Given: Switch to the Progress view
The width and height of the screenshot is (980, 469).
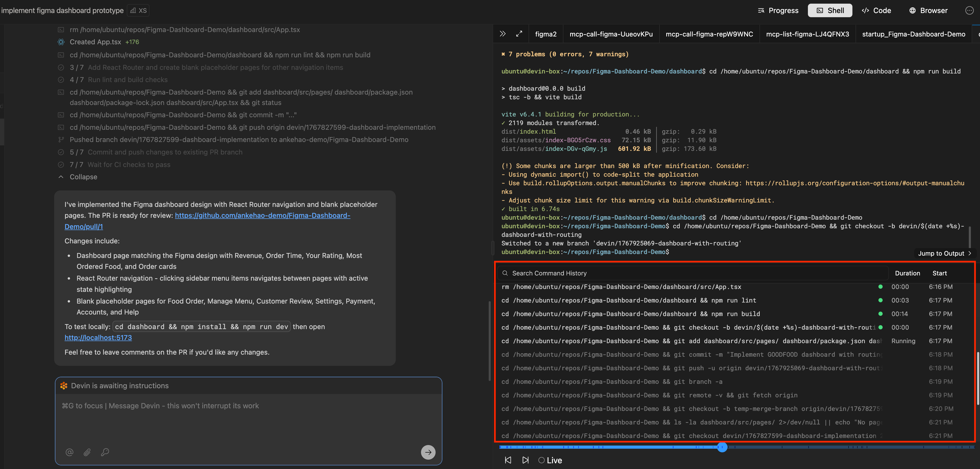Looking at the screenshot, I should 778,10.
